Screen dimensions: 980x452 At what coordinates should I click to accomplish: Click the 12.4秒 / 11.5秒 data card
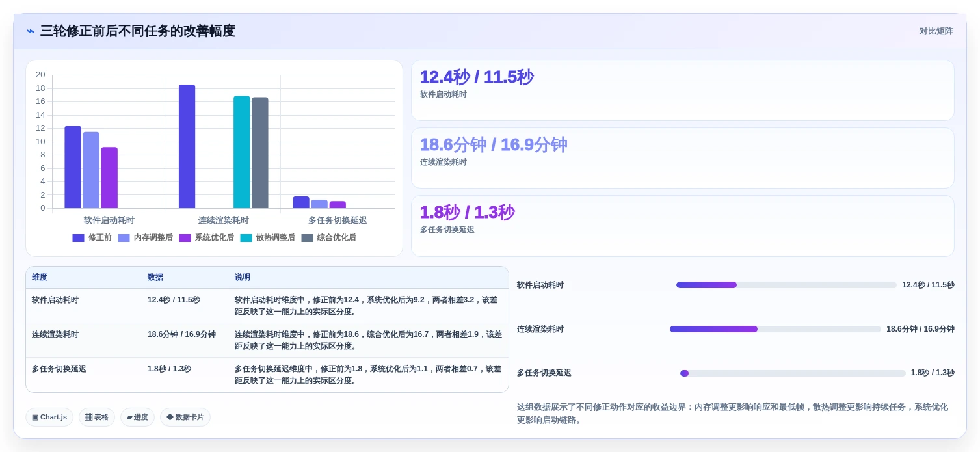point(683,90)
